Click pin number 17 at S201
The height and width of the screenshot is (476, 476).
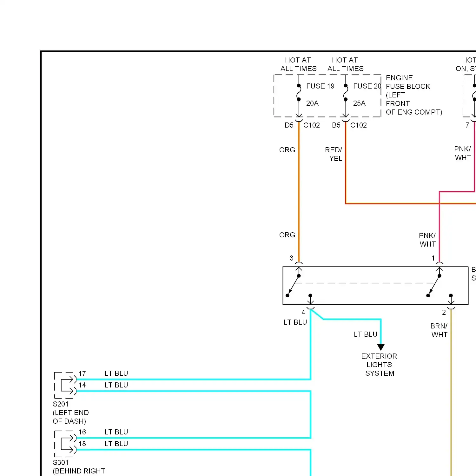(82, 374)
